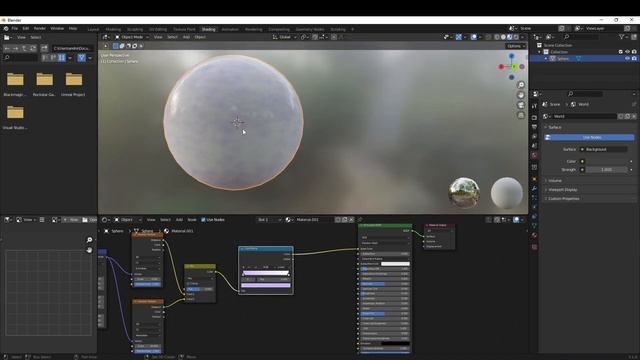Switch to the Shading workspace tab

pyautogui.click(x=208, y=29)
